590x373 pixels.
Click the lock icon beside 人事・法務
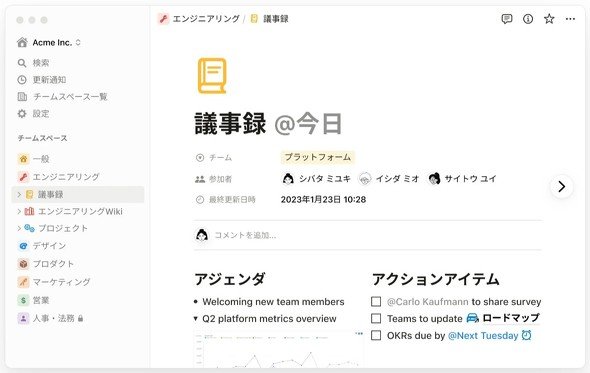point(81,318)
